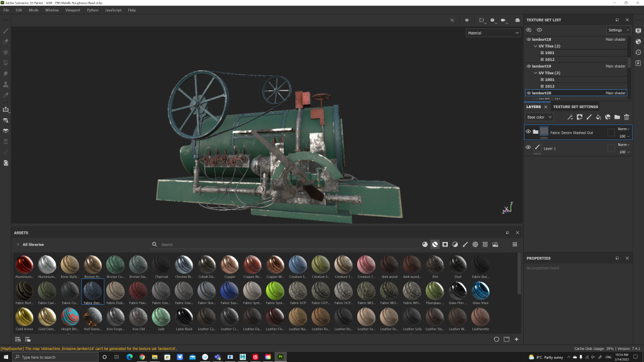Add a fill layer in Layers panel

point(598,117)
